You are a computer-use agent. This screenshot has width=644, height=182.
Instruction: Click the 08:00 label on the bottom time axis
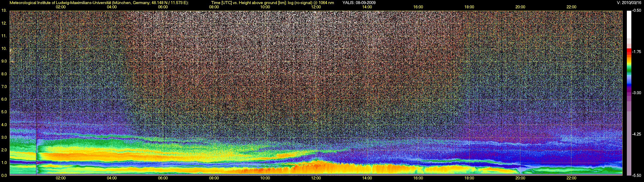coord(214,178)
